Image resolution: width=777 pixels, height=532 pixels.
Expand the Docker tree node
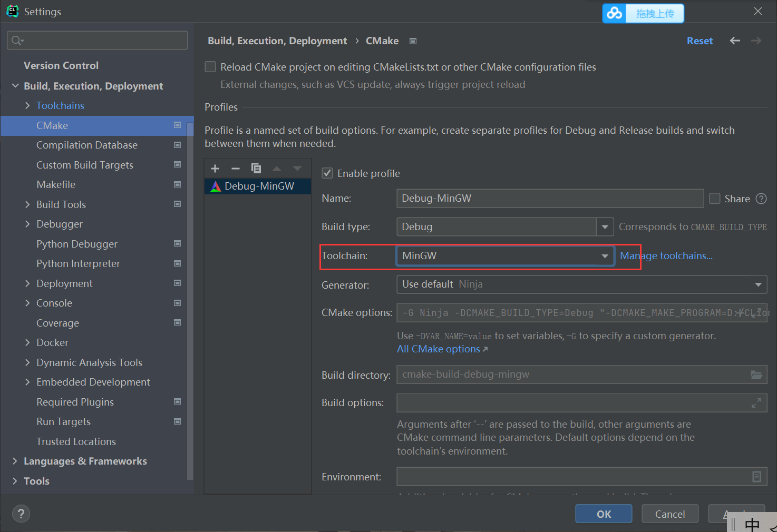click(27, 342)
